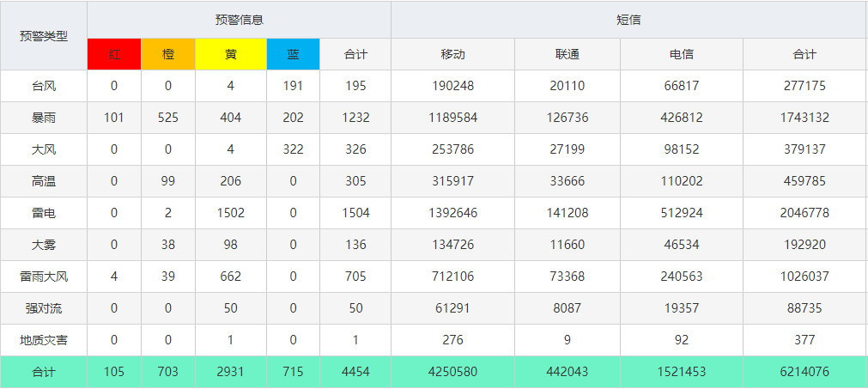This screenshot has width=868, height=389.
Task: Click the blue grand total 715
Action: [293, 372]
